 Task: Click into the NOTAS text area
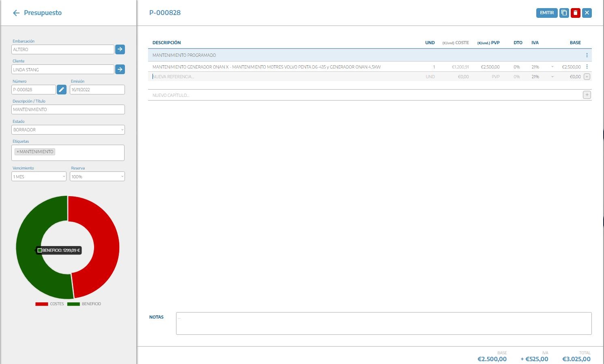pyautogui.click(x=383, y=323)
